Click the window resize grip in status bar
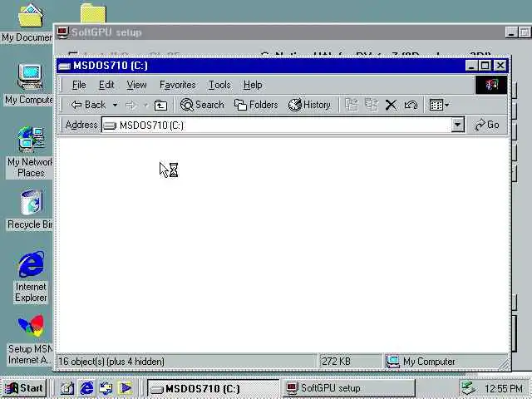 (x=505, y=364)
